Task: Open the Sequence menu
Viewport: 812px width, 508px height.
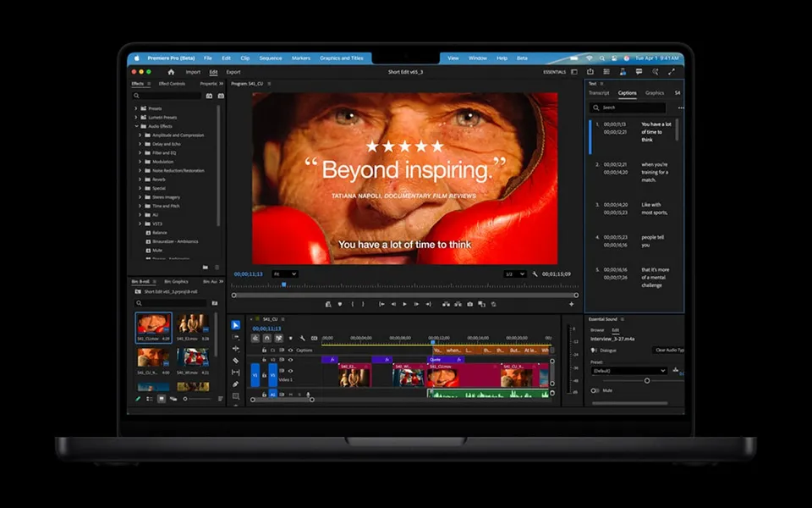Action: point(271,58)
